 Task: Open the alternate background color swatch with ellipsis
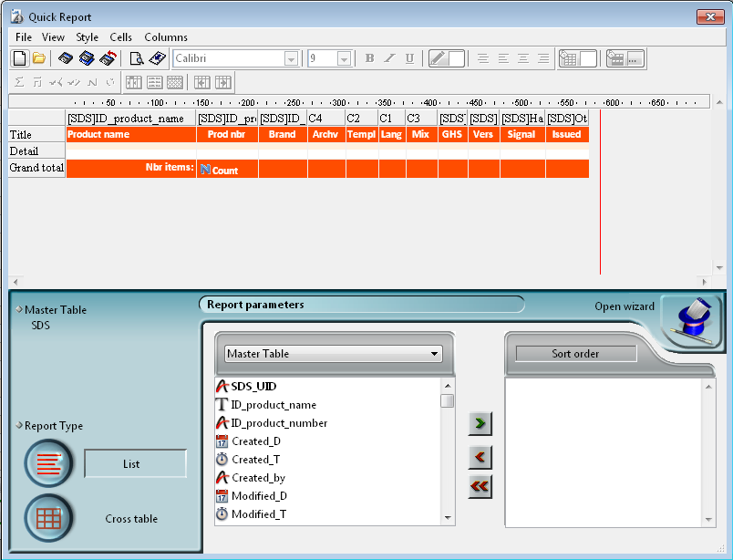[625, 58]
